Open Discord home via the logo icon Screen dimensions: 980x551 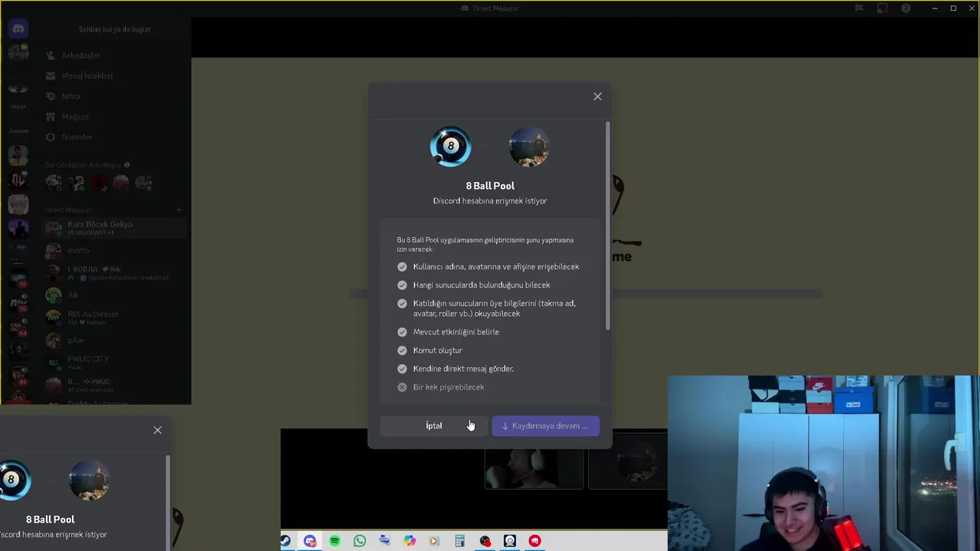(x=18, y=29)
